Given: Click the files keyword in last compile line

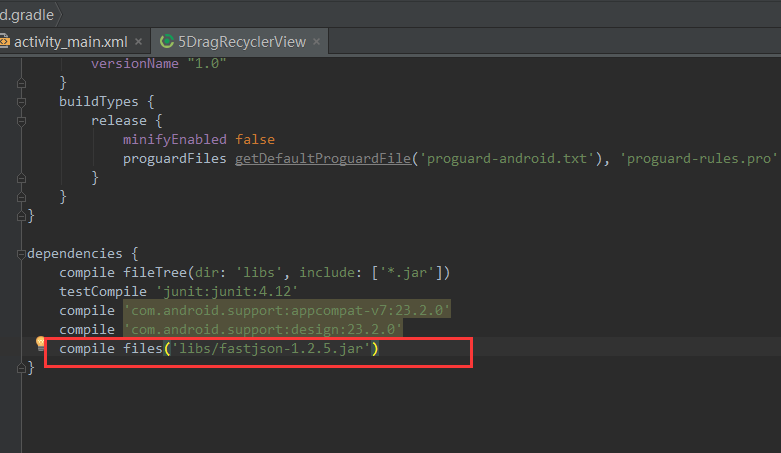Looking at the screenshot, I should (143, 348).
